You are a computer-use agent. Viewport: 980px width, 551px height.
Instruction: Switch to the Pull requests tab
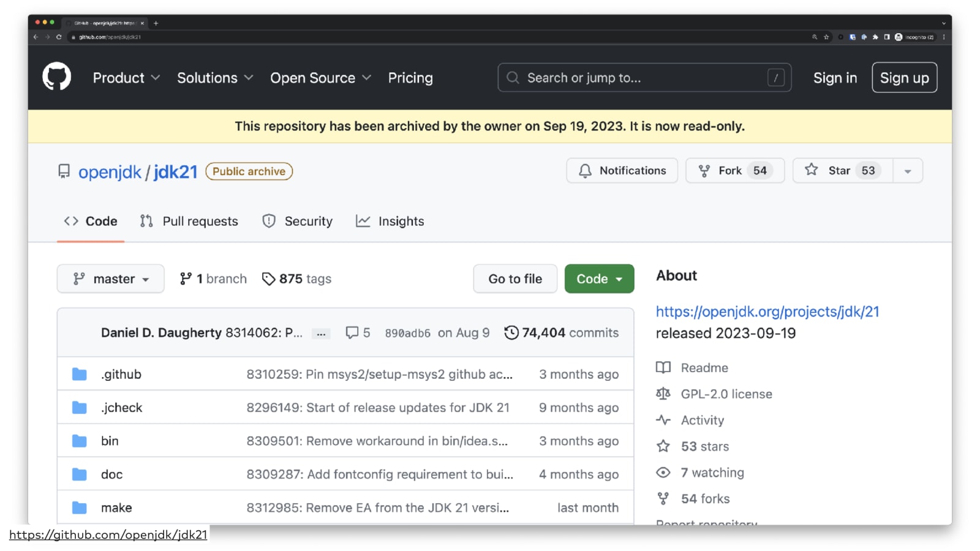pos(189,221)
